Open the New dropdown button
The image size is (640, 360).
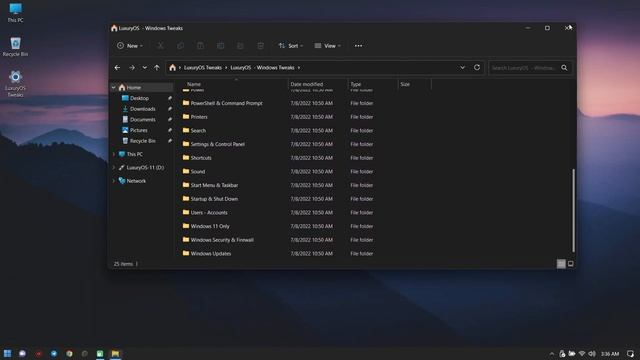pyautogui.click(x=130, y=46)
